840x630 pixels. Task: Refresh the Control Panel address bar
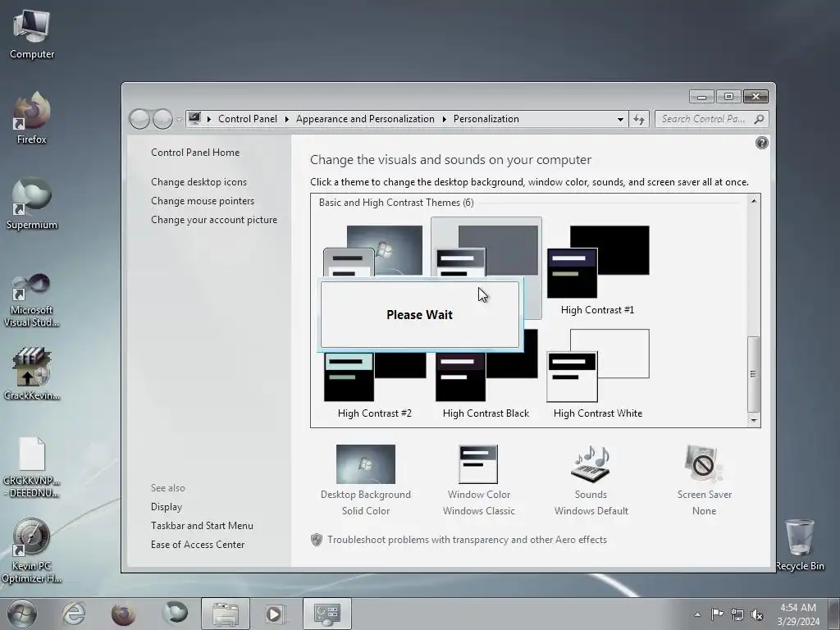click(x=639, y=119)
